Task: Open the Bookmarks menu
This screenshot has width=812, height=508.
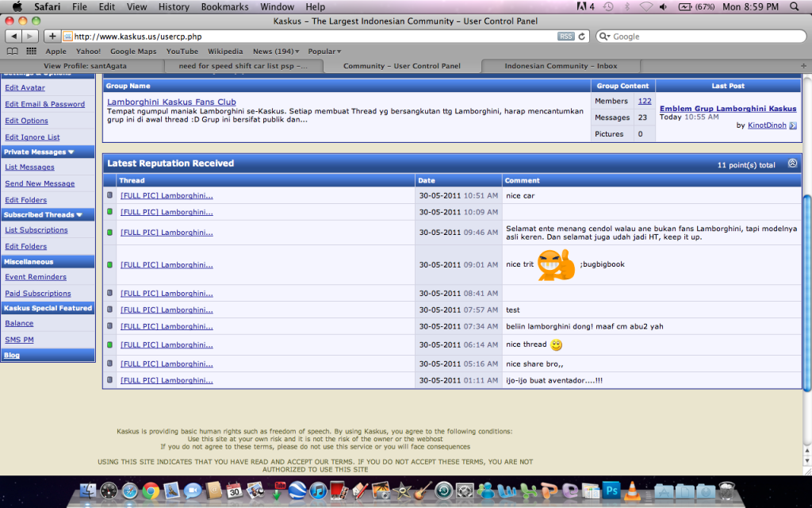Action: [x=224, y=6]
